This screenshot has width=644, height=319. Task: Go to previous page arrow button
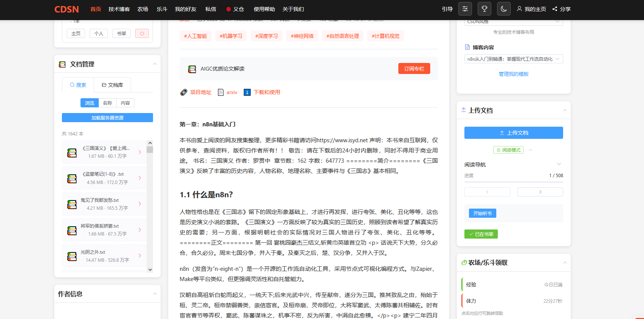tap(487, 192)
